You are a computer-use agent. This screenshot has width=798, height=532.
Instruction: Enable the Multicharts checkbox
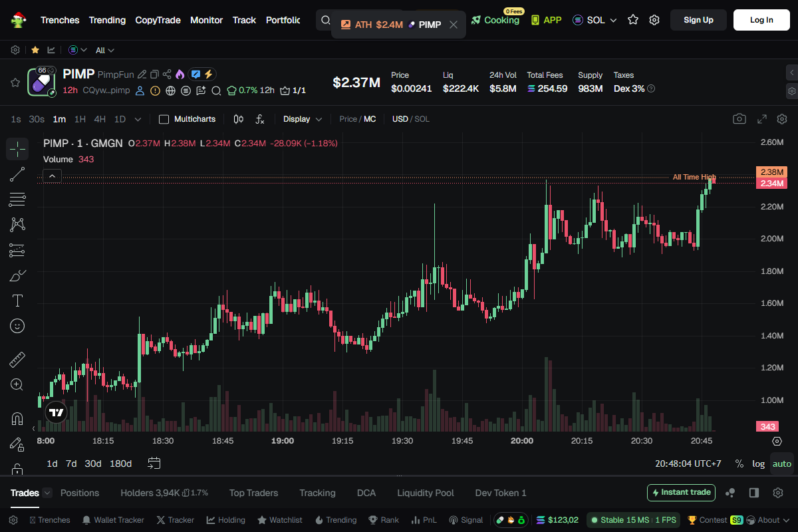point(164,119)
